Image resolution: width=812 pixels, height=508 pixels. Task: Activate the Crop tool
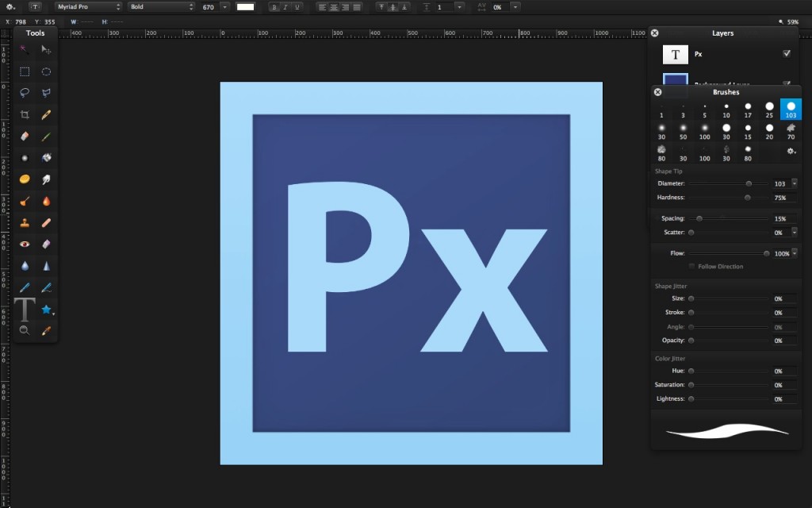[x=25, y=114]
